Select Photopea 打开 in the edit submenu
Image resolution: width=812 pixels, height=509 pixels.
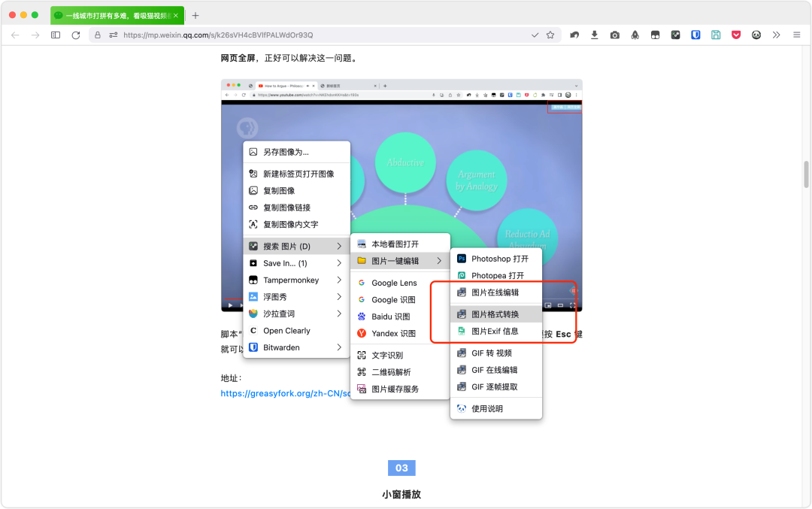click(x=496, y=275)
